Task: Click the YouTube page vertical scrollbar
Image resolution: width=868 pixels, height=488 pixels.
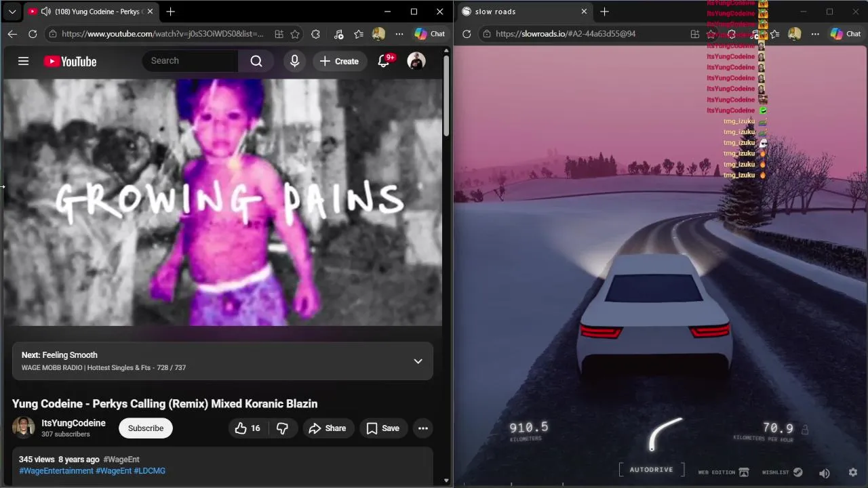Action: pos(446,95)
